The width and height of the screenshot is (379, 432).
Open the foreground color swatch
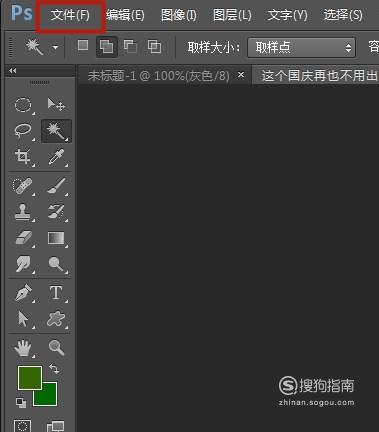(30, 378)
